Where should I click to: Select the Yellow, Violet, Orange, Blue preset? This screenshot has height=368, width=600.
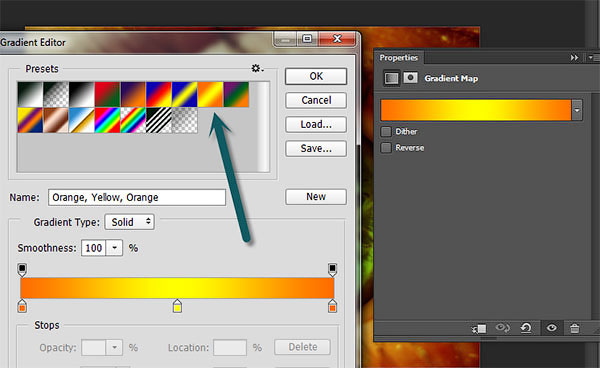click(30, 120)
